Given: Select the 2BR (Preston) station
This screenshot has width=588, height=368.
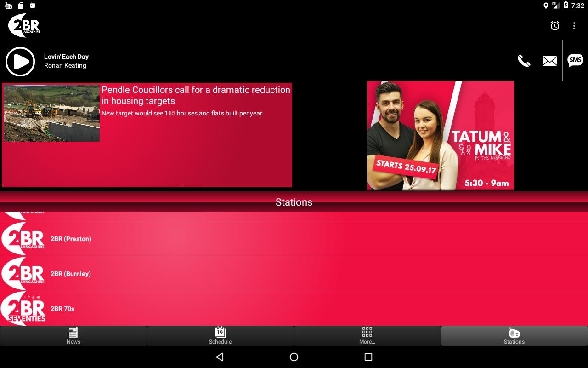Looking at the screenshot, I should tap(294, 239).
